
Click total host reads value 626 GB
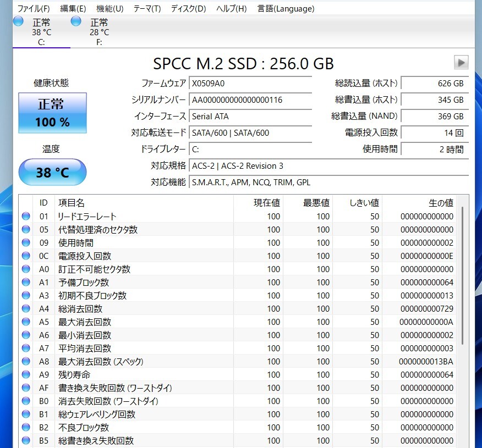click(435, 84)
